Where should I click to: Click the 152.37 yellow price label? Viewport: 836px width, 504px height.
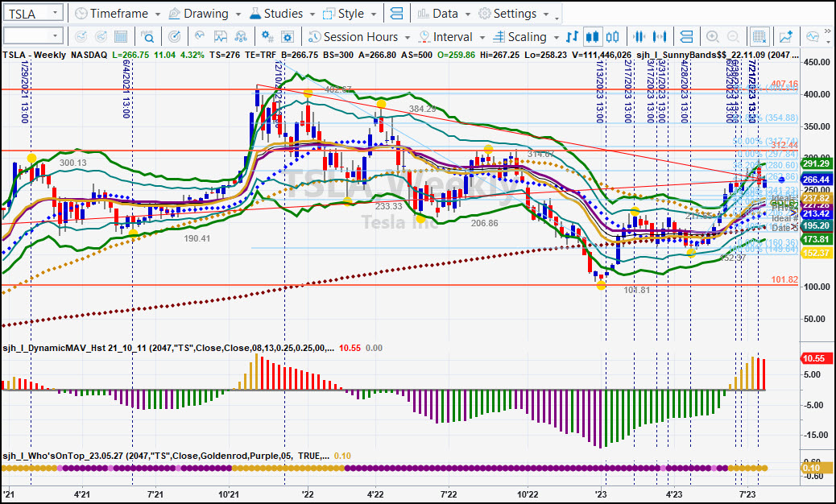(816, 253)
